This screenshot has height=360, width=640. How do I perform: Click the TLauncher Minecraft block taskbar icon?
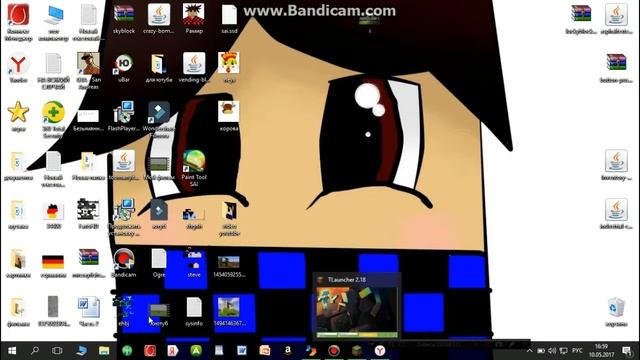coord(357,351)
